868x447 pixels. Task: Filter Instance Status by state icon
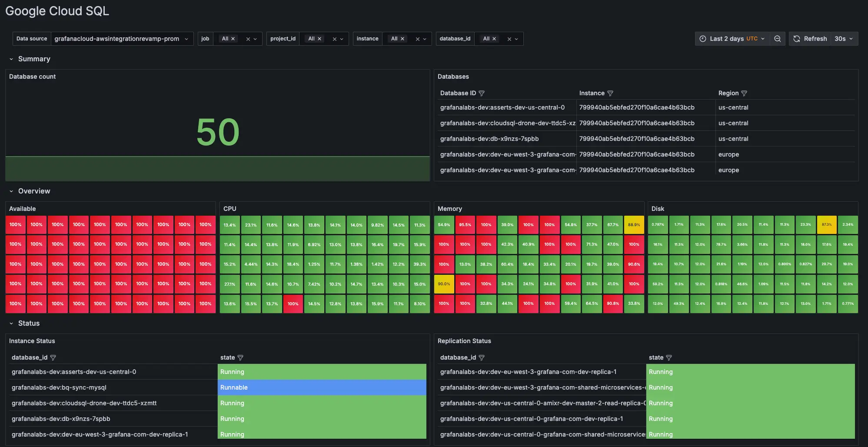coord(240,358)
